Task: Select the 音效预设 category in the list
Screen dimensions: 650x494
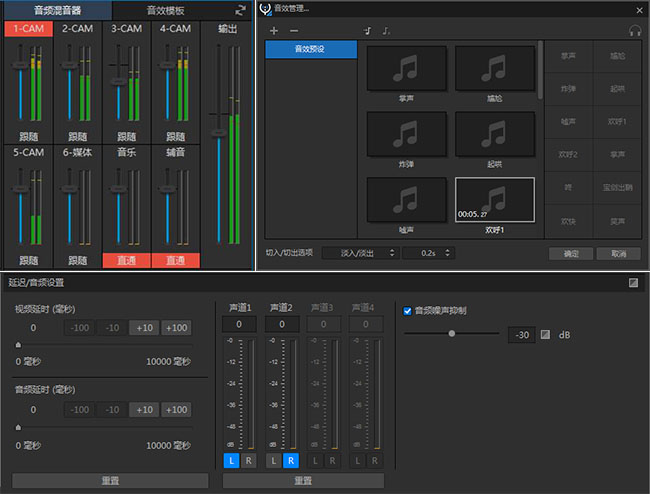Action: point(310,49)
